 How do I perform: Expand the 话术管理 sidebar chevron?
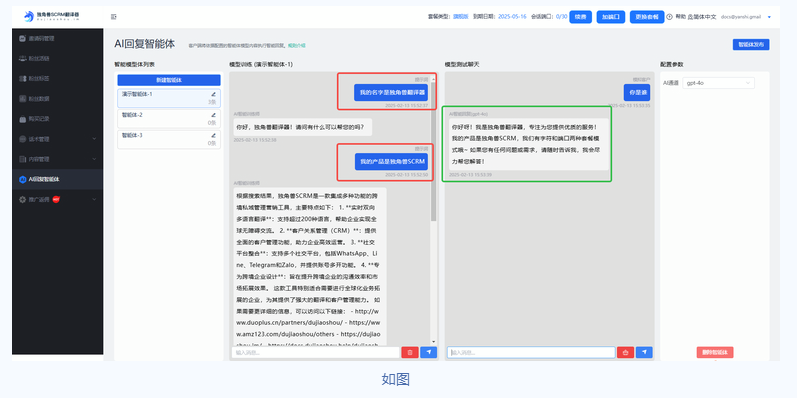(94, 139)
